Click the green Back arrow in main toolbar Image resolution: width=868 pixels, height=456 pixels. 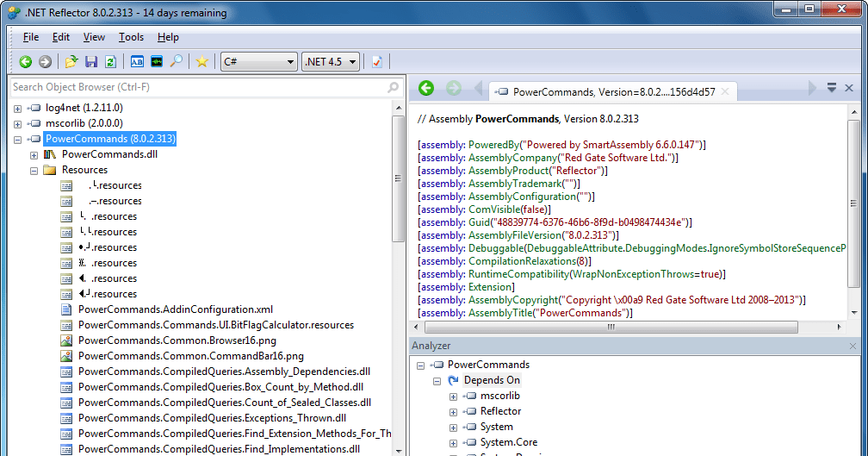[26, 61]
